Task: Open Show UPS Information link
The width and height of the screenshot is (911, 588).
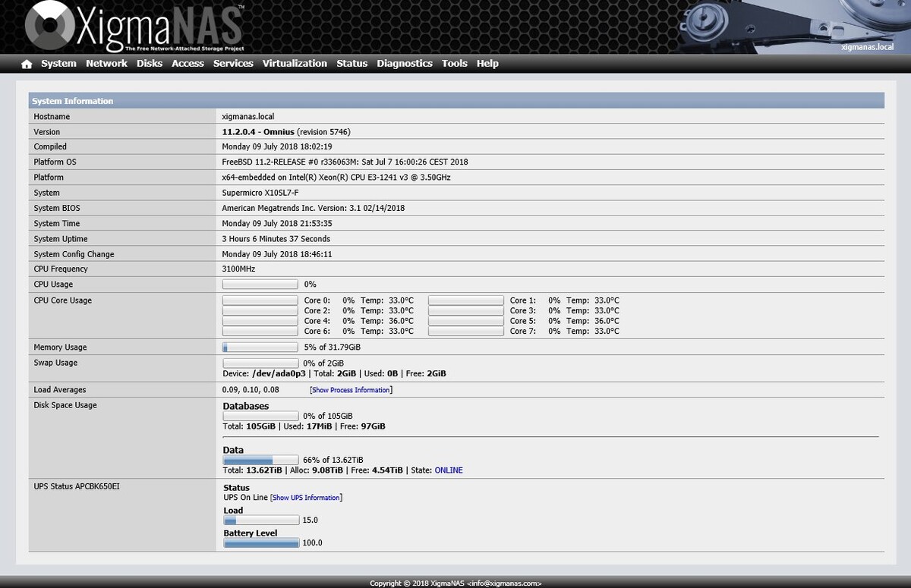Action: (306, 498)
